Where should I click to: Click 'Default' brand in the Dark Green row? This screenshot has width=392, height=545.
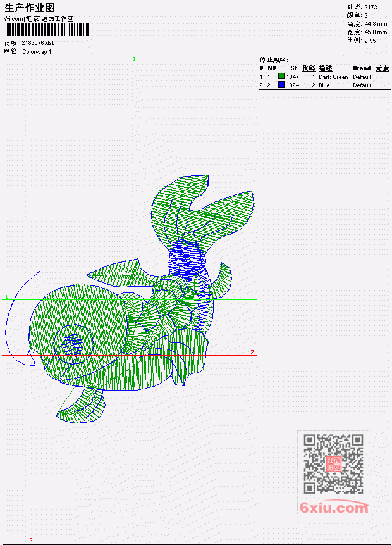coord(362,77)
